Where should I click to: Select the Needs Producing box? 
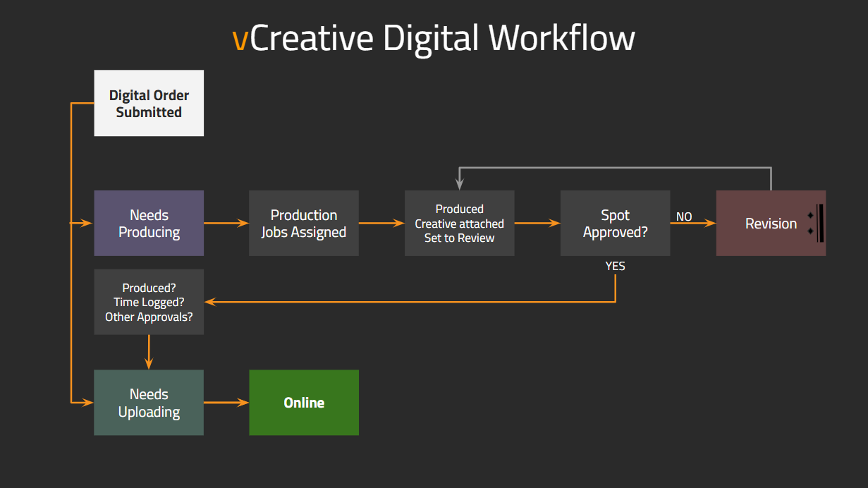pyautogui.click(x=149, y=223)
